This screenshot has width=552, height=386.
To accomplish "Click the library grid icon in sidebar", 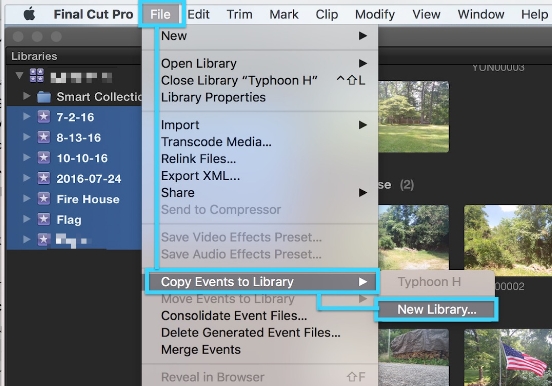I will click(37, 76).
